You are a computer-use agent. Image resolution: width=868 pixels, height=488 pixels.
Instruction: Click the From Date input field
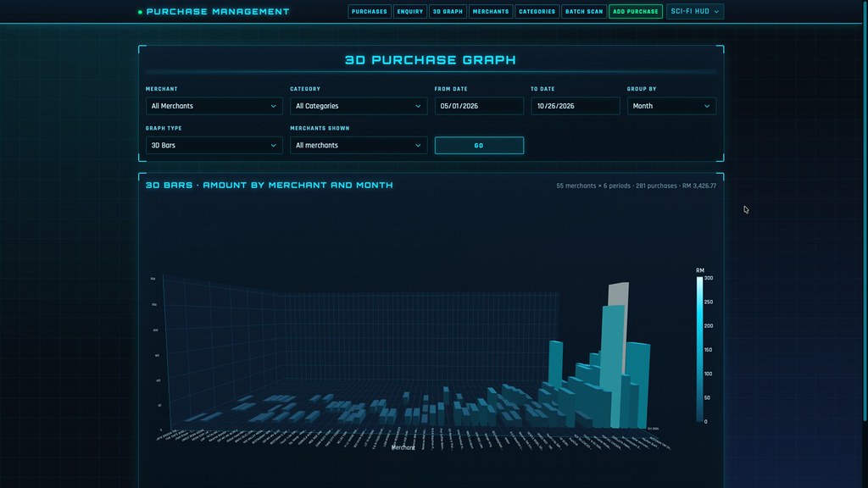479,106
